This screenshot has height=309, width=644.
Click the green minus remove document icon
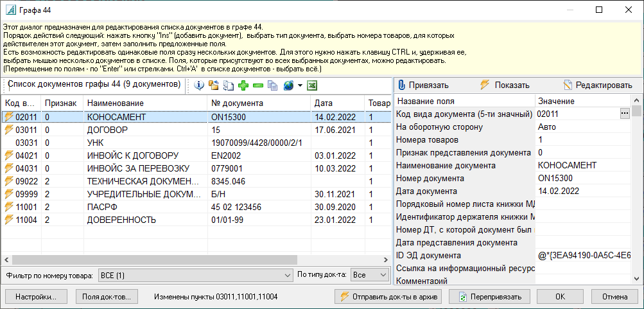pos(257,85)
